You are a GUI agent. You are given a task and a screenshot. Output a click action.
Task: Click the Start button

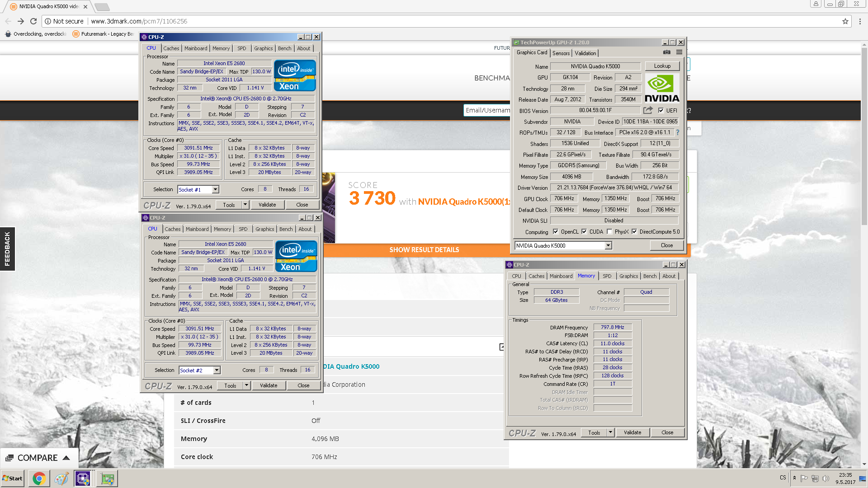click(13, 479)
